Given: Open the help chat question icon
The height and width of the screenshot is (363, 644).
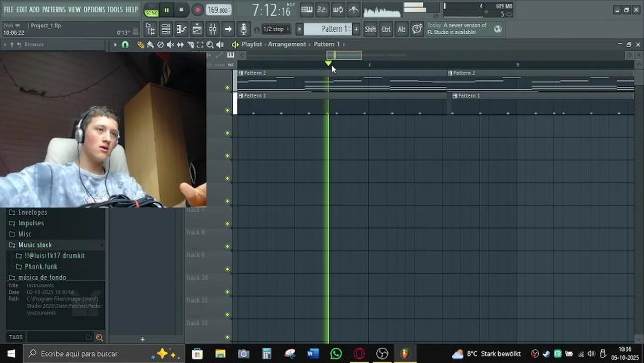Looking at the screenshot, I should point(417,29).
